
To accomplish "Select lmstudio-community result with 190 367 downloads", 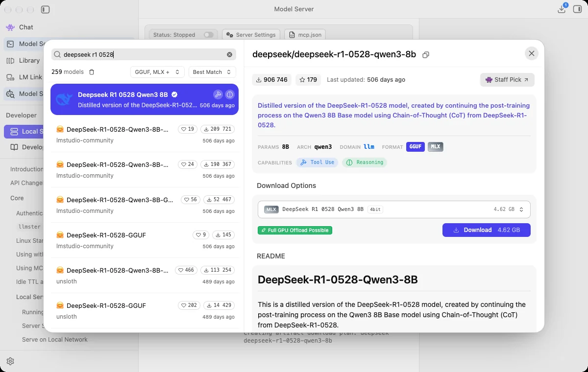I will (145, 170).
